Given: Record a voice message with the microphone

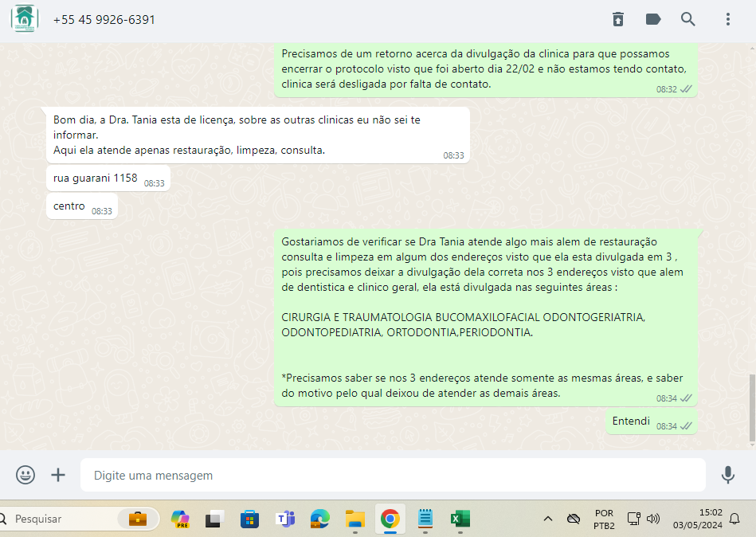Looking at the screenshot, I should (x=728, y=475).
